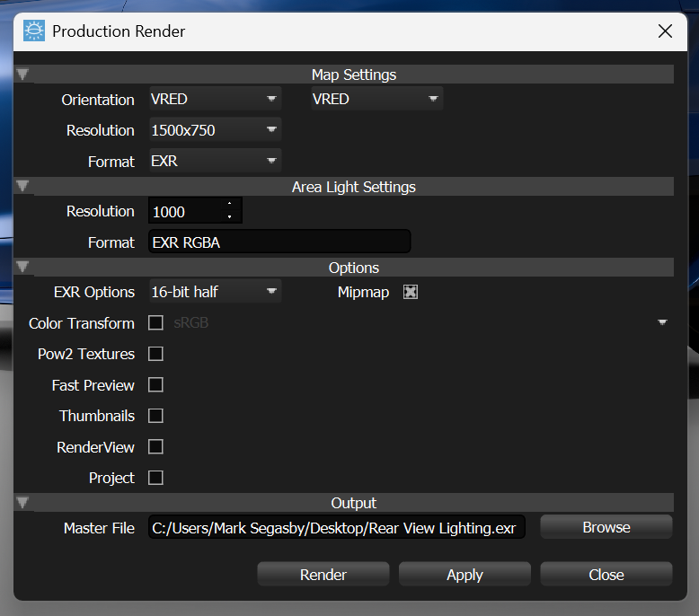Click the Color Transform label

[82, 323]
